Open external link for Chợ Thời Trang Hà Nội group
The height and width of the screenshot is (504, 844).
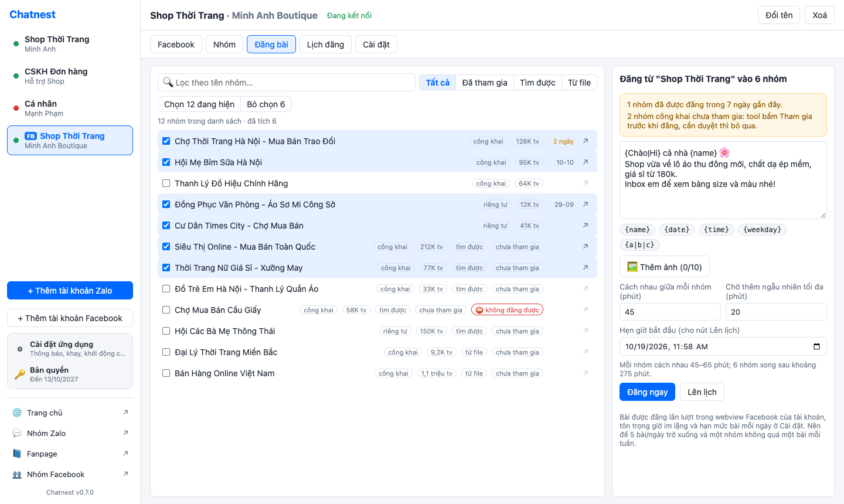click(586, 141)
